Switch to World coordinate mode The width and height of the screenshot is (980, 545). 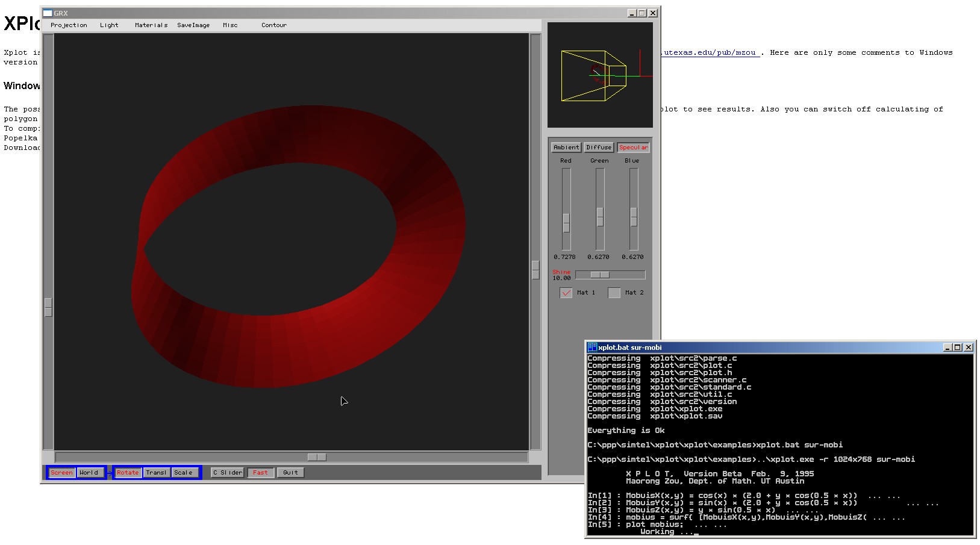click(x=89, y=473)
